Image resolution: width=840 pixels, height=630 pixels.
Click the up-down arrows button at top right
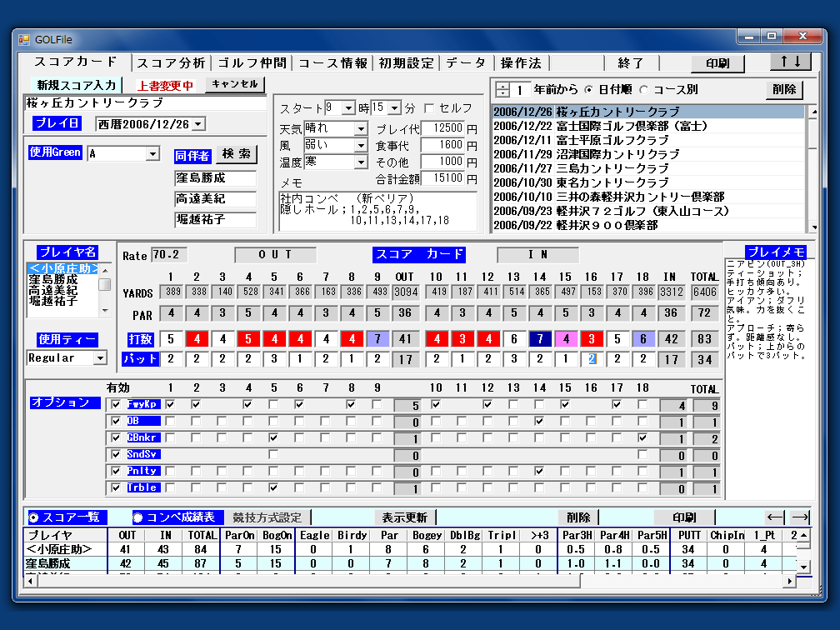[x=789, y=62]
